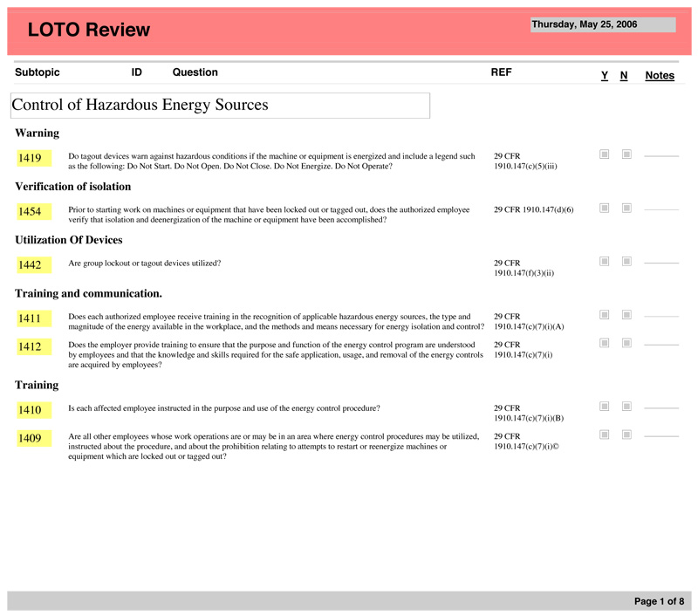The image size is (698, 616).
Task: Check the N box for question 1412
Action: (626, 343)
